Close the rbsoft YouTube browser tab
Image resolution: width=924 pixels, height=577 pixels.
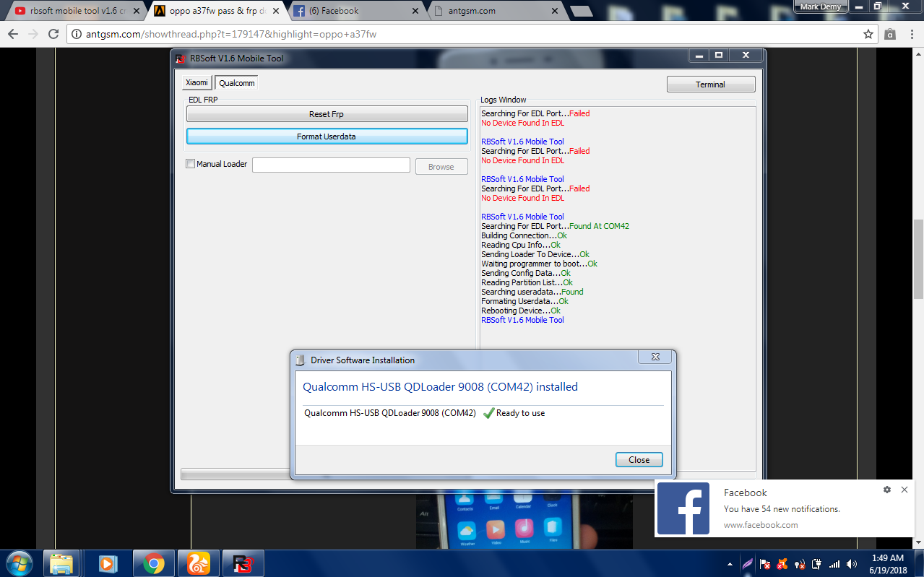click(x=138, y=11)
